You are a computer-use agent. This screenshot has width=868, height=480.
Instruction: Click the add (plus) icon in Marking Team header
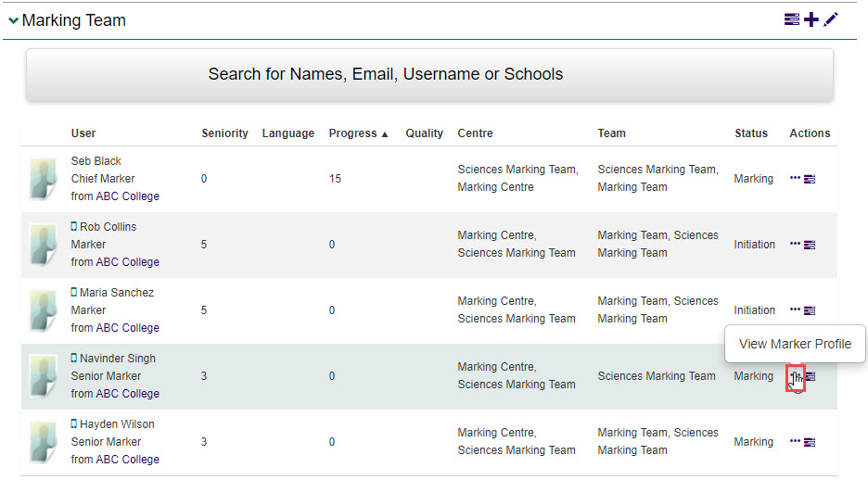click(811, 19)
